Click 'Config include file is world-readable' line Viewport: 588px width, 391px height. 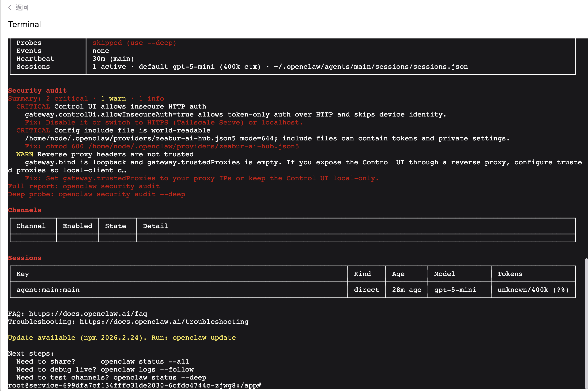[113, 130]
